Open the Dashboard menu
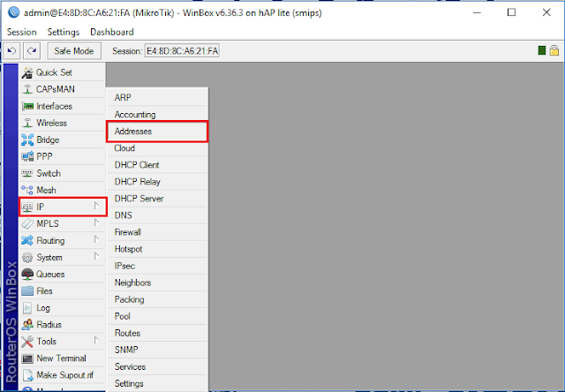 click(112, 32)
